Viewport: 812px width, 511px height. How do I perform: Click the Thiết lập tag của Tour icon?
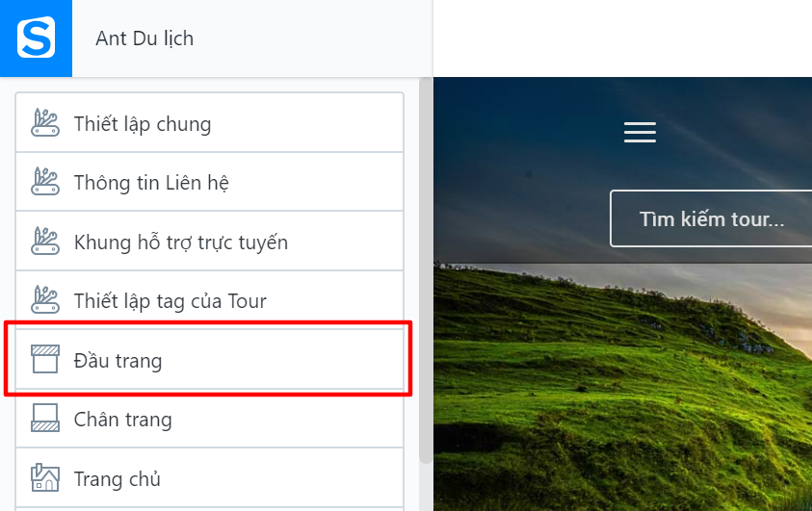45,300
